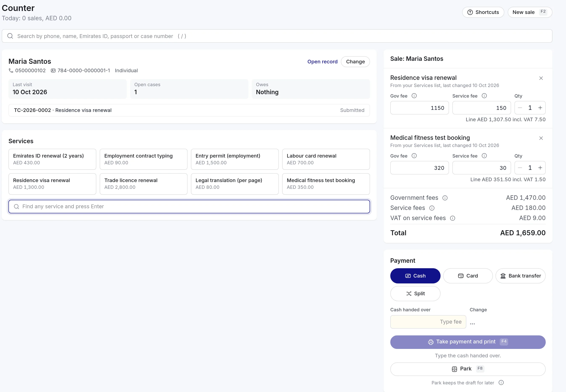Add Legal translation (per page) service
The image size is (566, 392).
[x=234, y=184]
